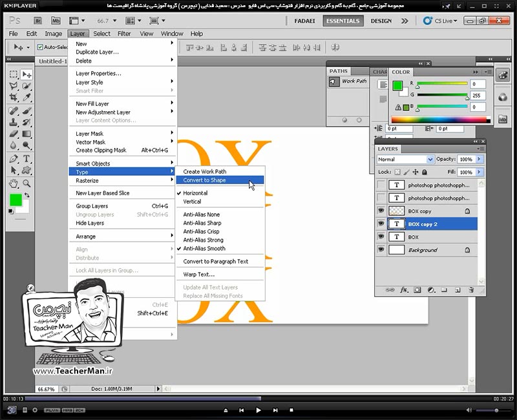Skip to next track in KMPlayer
517x420 pixels.
275,410
